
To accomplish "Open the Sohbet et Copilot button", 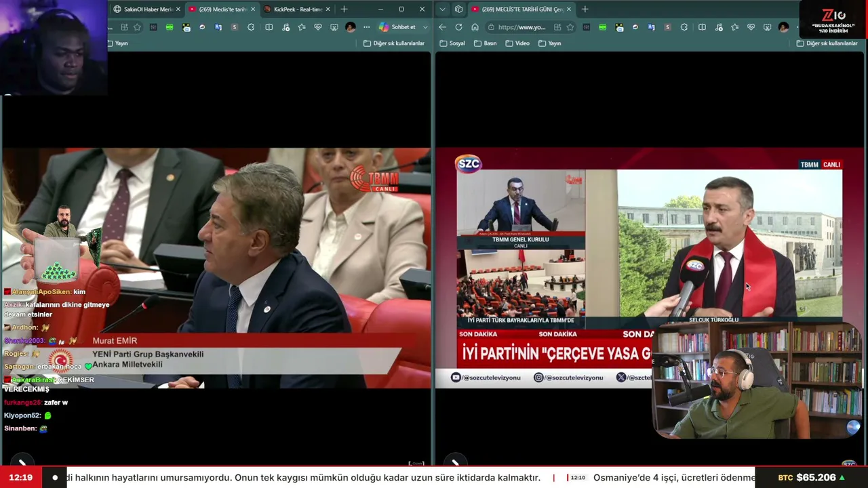I will pyautogui.click(x=397, y=27).
